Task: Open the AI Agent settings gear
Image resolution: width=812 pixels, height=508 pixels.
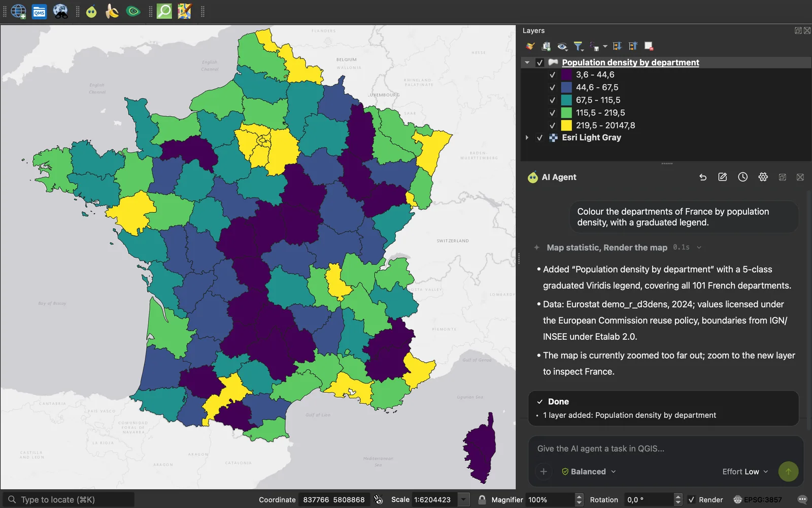Action: pyautogui.click(x=763, y=177)
